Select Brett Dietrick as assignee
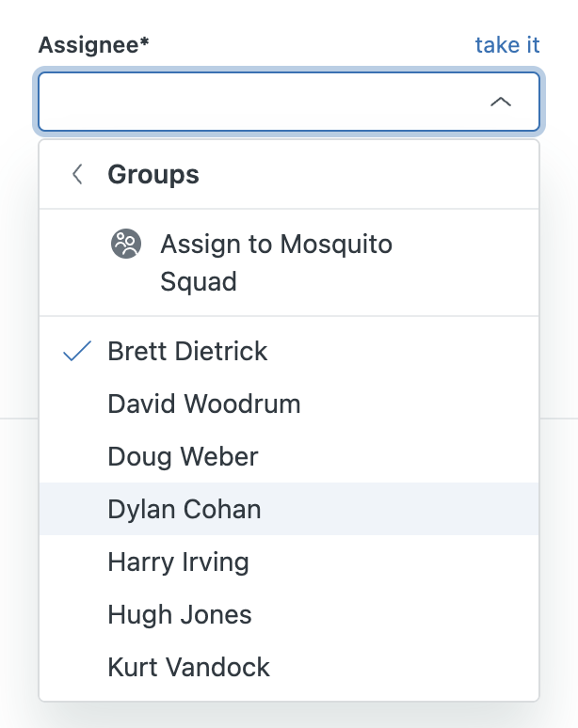 point(188,352)
